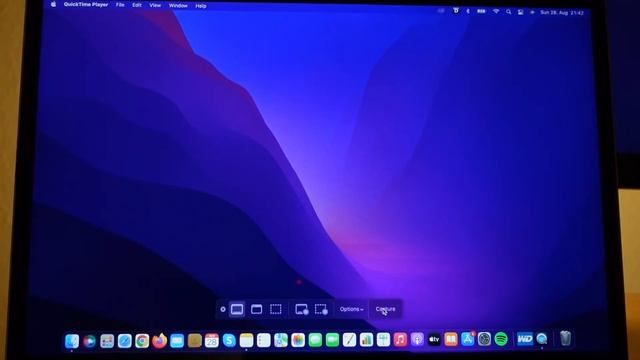Image resolution: width=640 pixels, height=360 pixels.
Task: Select Capture Entire Screen mode
Action: click(237, 309)
